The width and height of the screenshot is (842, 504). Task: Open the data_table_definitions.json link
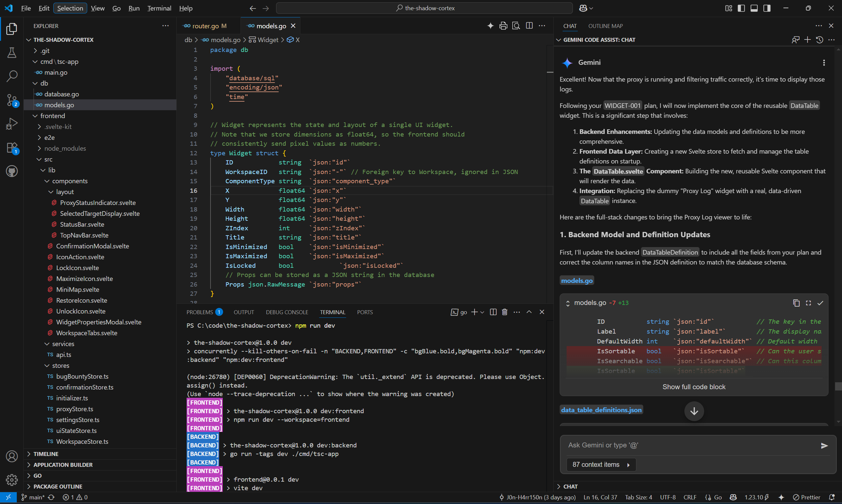[x=601, y=410]
